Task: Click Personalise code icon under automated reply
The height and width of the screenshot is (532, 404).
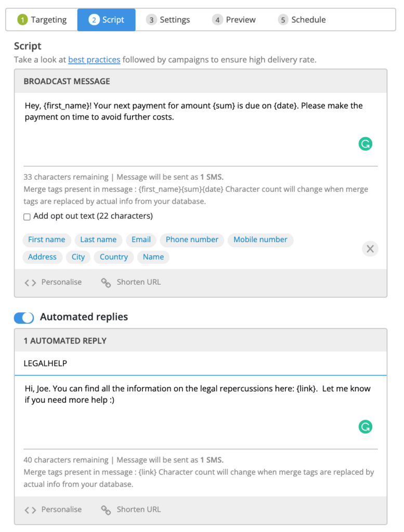Action: point(30,510)
